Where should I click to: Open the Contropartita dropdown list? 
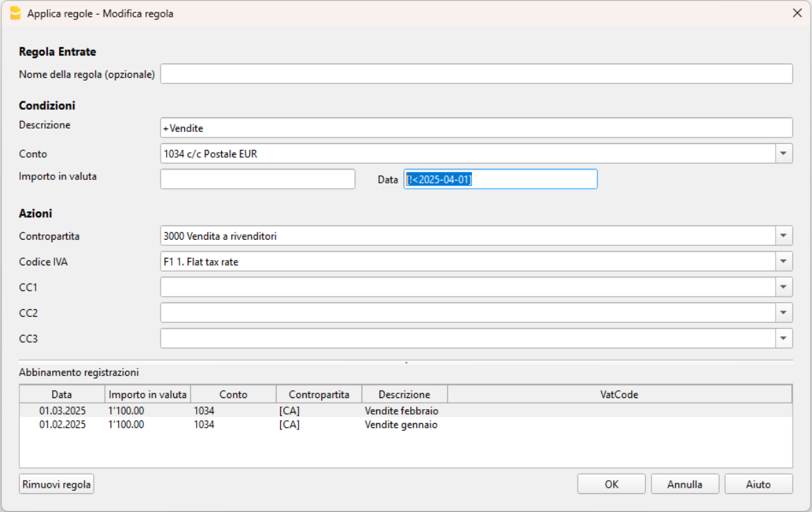783,236
